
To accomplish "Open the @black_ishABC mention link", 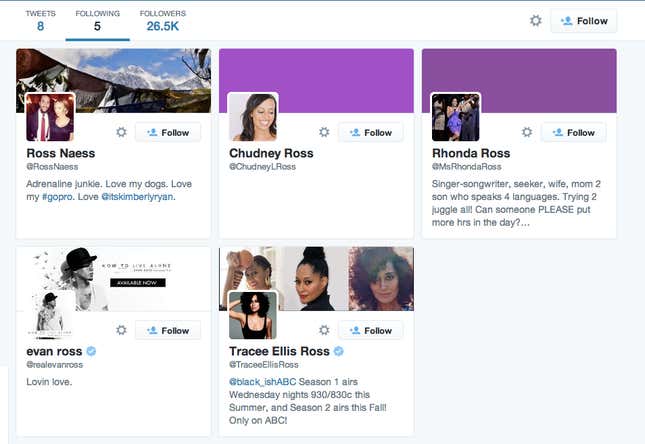I will pyautogui.click(x=262, y=382).
